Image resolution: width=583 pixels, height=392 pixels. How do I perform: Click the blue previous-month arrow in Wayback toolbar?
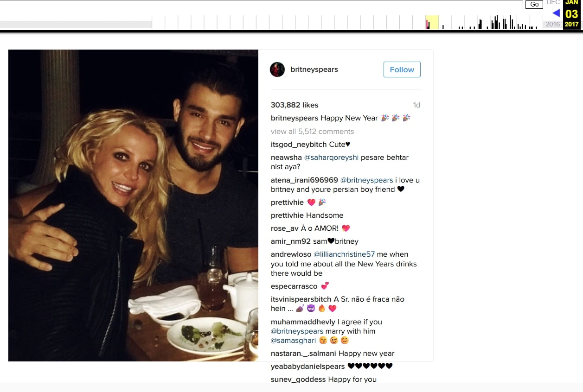(x=556, y=13)
